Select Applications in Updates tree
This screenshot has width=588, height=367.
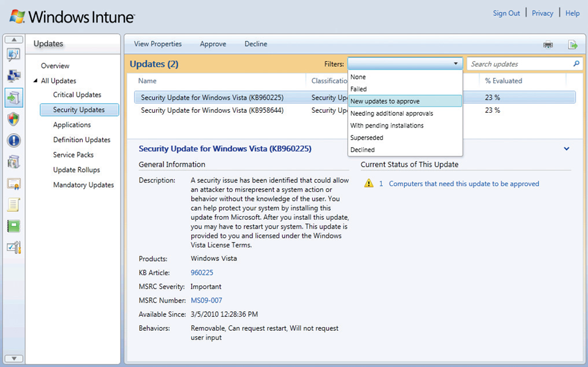[72, 124]
